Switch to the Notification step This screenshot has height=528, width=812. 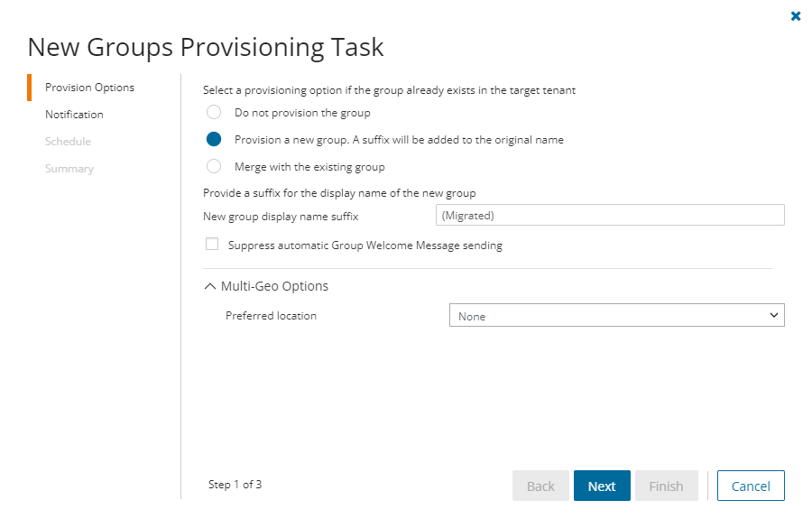(74, 115)
